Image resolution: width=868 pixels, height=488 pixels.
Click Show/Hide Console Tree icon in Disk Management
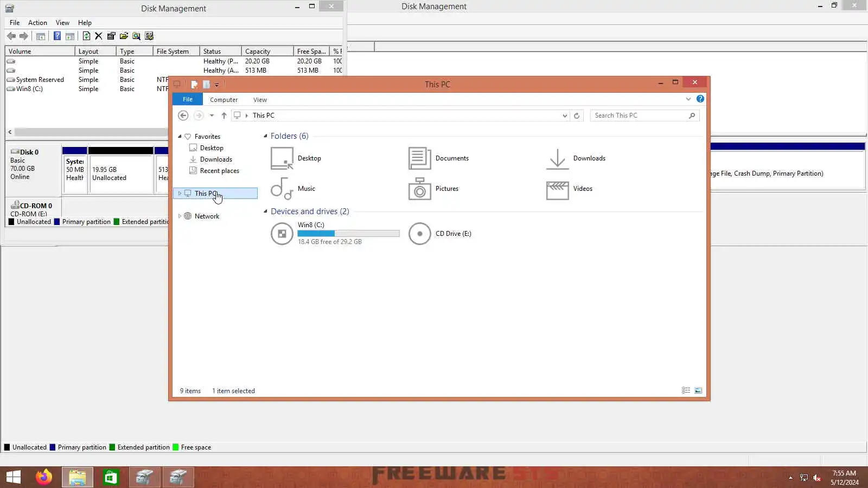coord(41,36)
